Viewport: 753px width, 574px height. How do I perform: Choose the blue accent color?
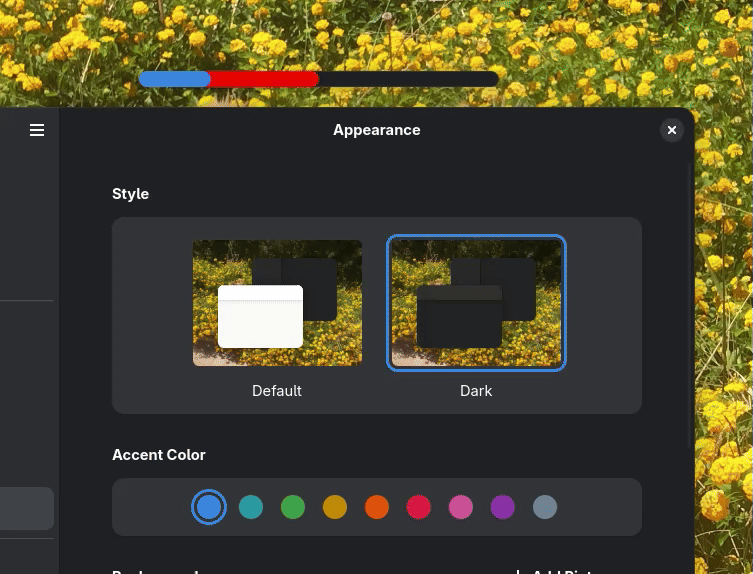pyautogui.click(x=209, y=507)
